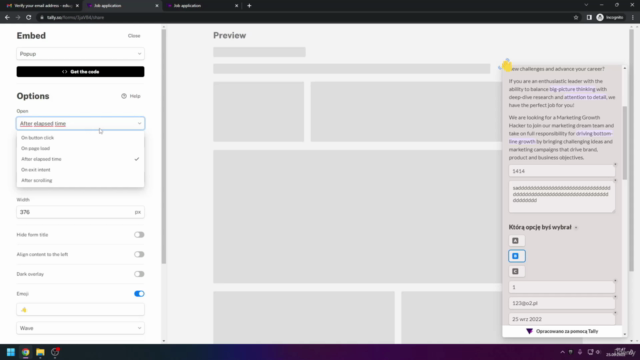Screen dimensions: 640x360
Task: Switch to the last Job application tab
Action: 202,6
